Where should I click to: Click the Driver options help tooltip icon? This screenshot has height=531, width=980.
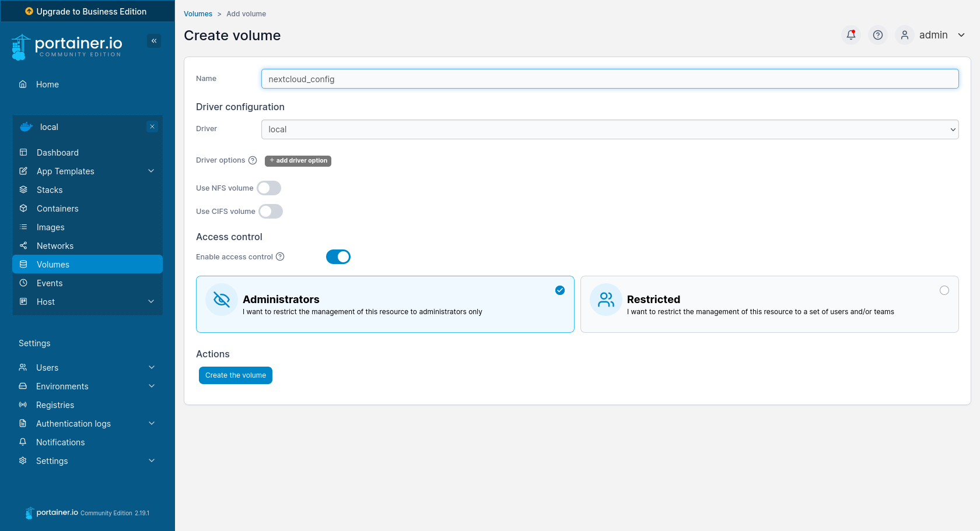point(253,160)
